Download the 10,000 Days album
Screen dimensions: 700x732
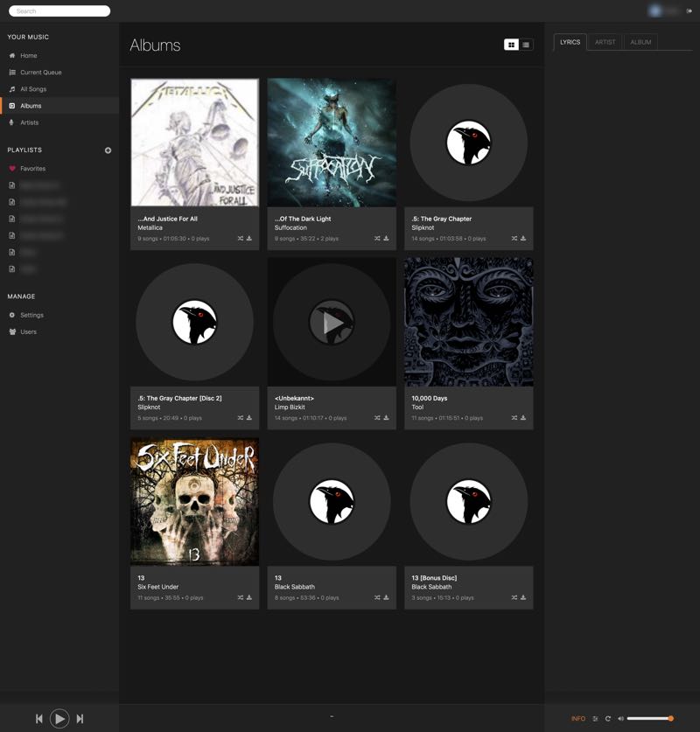tap(523, 418)
